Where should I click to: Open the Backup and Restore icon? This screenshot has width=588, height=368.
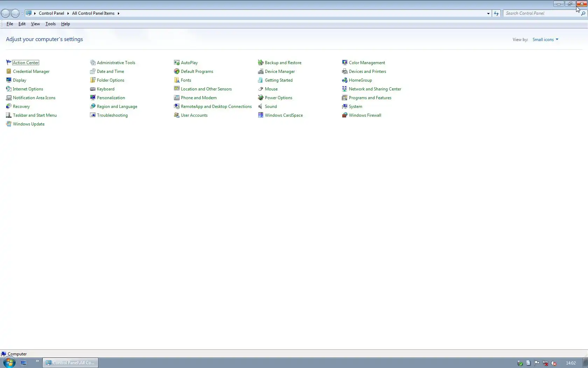coord(261,62)
